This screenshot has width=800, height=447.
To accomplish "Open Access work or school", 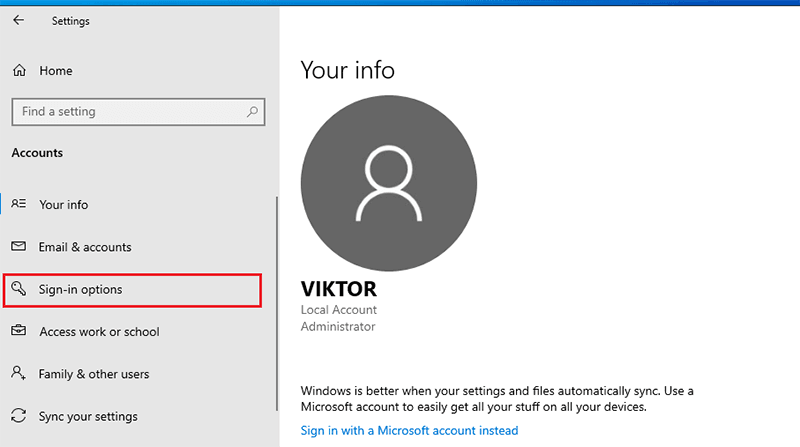I will (99, 332).
